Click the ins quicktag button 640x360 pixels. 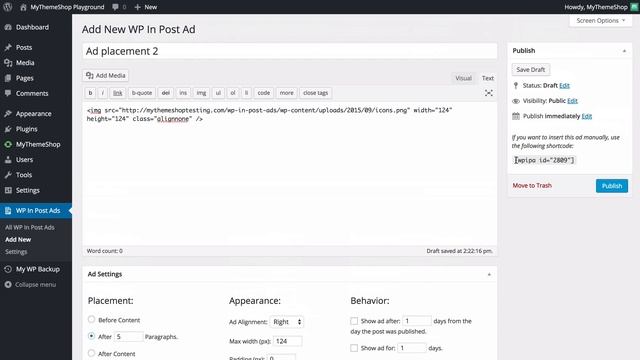pyautogui.click(x=183, y=93)
